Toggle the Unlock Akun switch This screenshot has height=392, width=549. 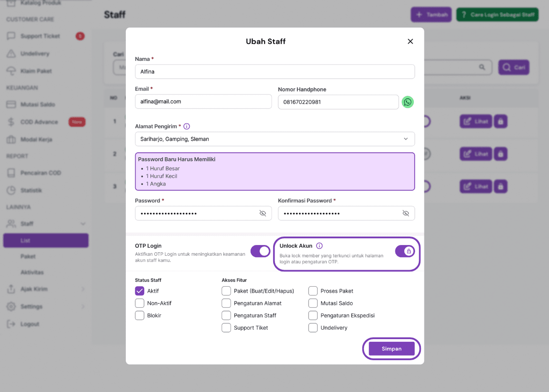[x=405, y=251]
